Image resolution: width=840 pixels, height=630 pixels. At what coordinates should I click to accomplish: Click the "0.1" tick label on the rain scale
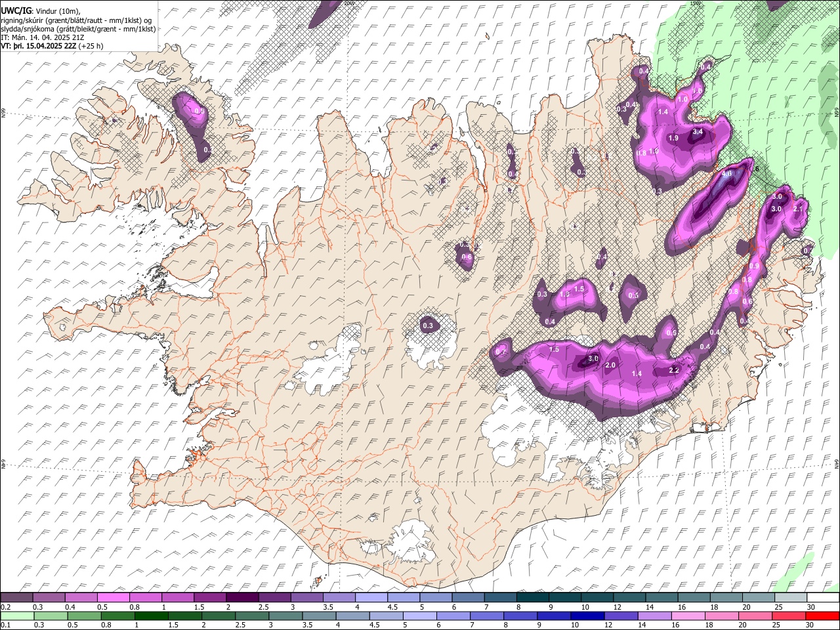[x=5, y=625]
